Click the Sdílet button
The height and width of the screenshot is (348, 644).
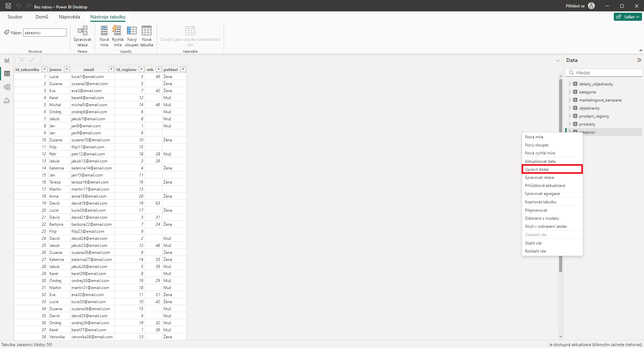pos(628,16)
